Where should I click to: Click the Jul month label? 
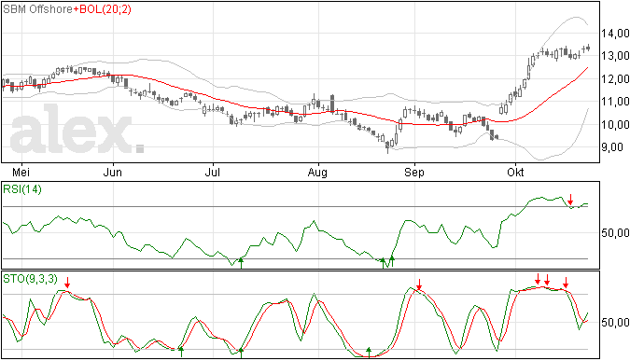[x=213, y=173]
